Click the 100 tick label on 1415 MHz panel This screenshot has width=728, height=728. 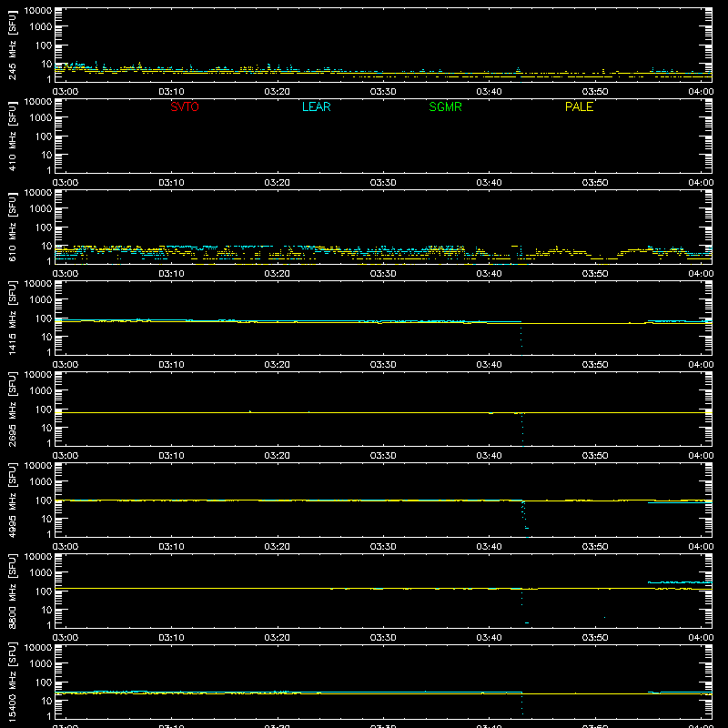[44, 318]
